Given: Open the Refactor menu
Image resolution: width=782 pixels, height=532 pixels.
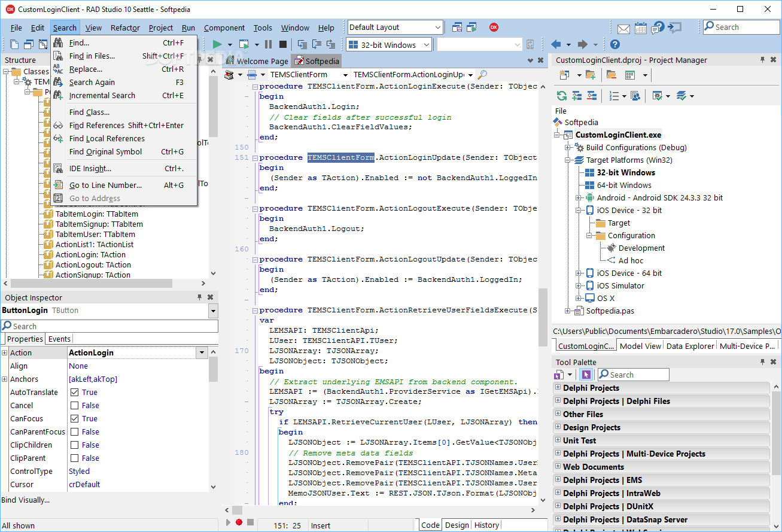Looking at the screenshot, I should pyautogui.click(x=125, y=28).
